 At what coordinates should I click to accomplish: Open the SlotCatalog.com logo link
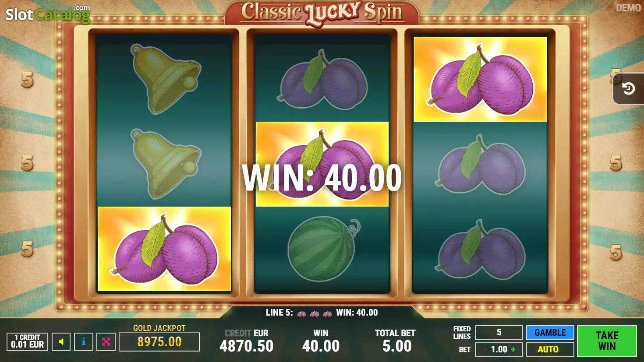click(48, 14)
